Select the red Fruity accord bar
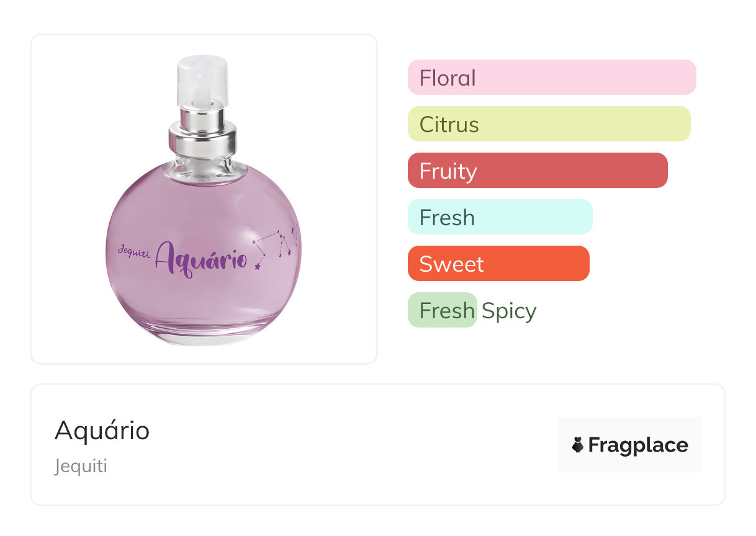This screenshot has width=756, height=536. [537, 171]
